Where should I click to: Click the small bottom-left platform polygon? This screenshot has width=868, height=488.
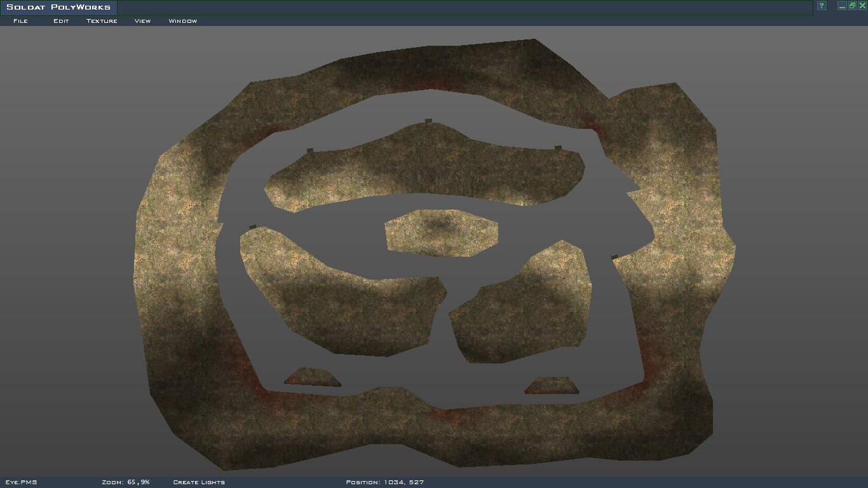312,377
